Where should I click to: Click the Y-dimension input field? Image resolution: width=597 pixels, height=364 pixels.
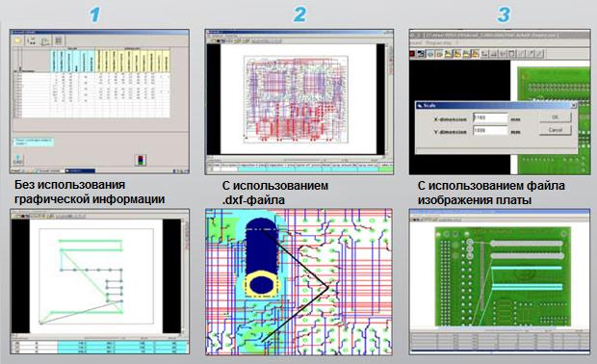[x=490, y=131]
